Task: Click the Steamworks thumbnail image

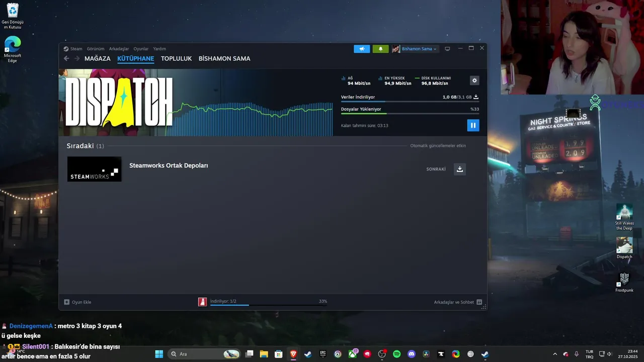Action: click(95, 169)
